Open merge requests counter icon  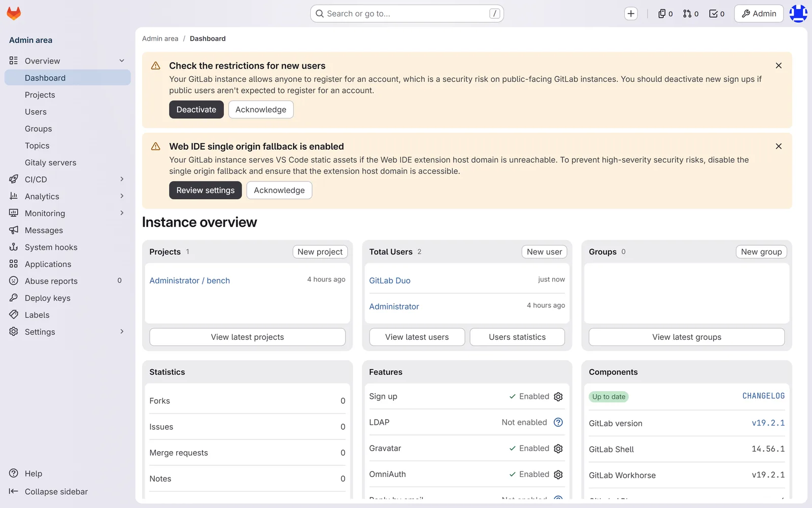(691, 14)
